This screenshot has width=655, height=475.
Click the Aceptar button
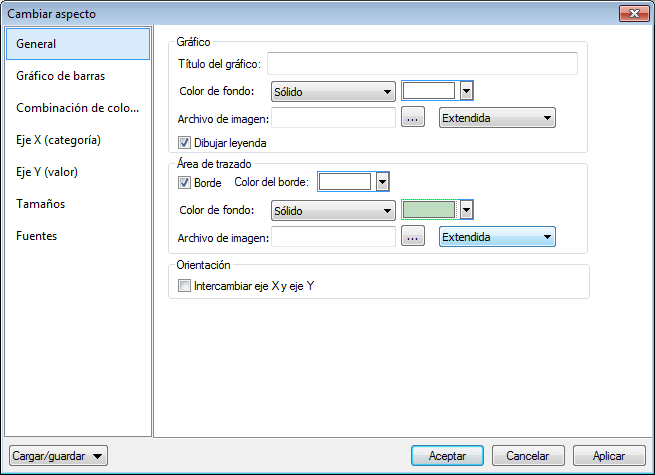pos(447,456)
